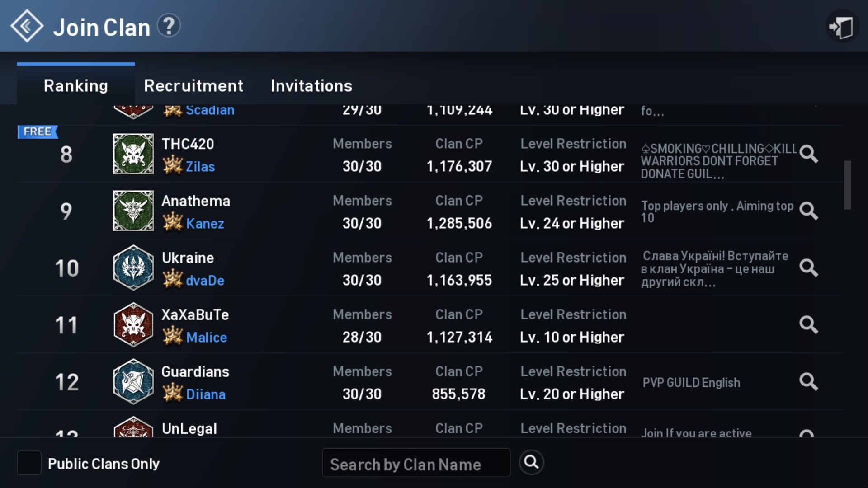Click leader name Kanez in Anathema
This screenshot has height=488, width=868.
pyautogui.click(x=206, y=223)
